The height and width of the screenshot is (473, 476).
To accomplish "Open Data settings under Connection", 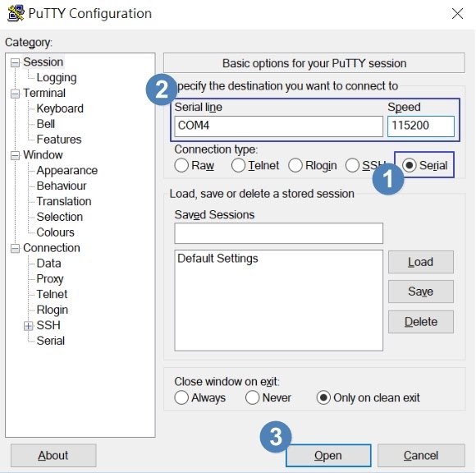I will (48, 264).
